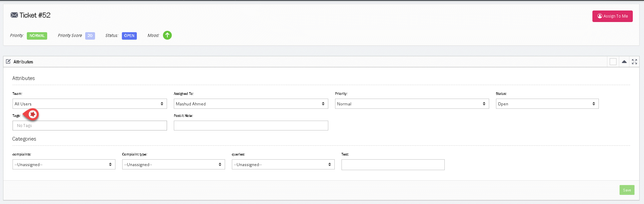Click the red star marker near Tags
Viewport: 644px width, 204px height.
coord(33,115)
